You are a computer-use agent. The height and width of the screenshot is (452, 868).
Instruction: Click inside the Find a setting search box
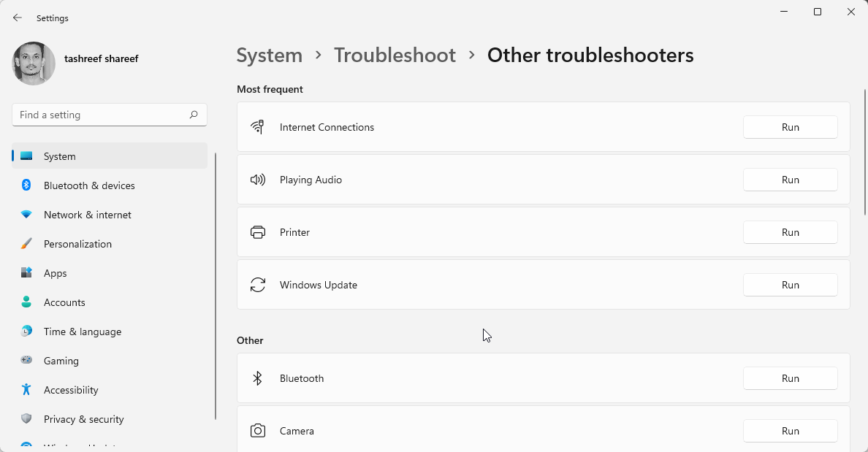tap(110, 115)
